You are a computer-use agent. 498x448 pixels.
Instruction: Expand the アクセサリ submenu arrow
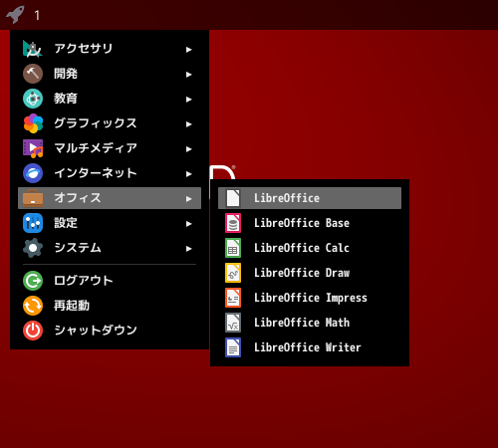(189, 50)
